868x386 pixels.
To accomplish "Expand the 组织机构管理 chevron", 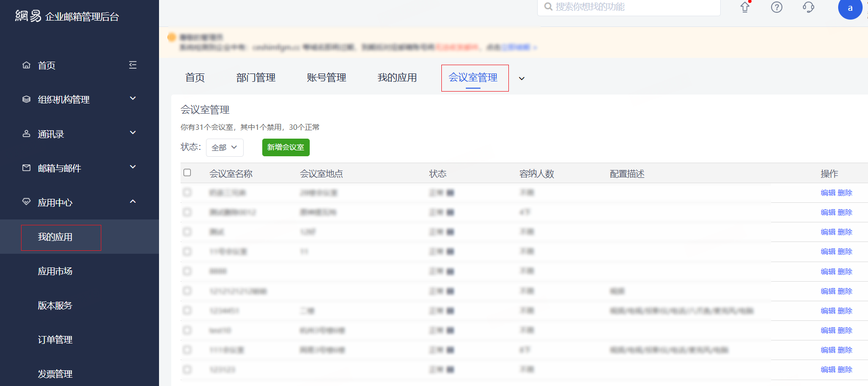I will tap(133, 98).
